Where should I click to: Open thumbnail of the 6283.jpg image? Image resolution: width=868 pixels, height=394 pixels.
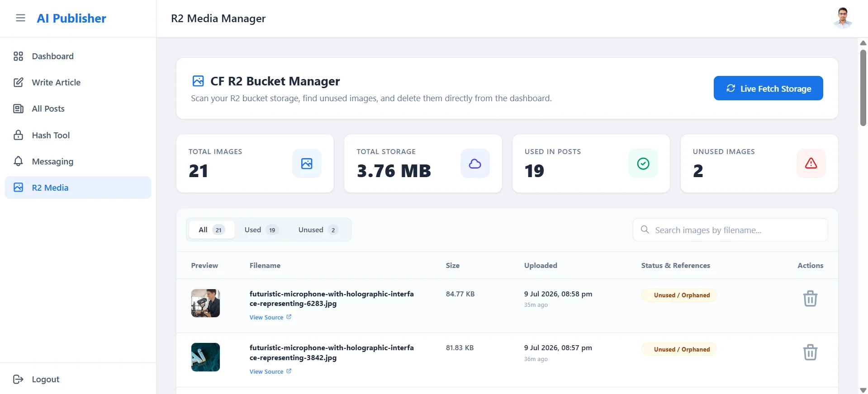click(x=205, y=303)
